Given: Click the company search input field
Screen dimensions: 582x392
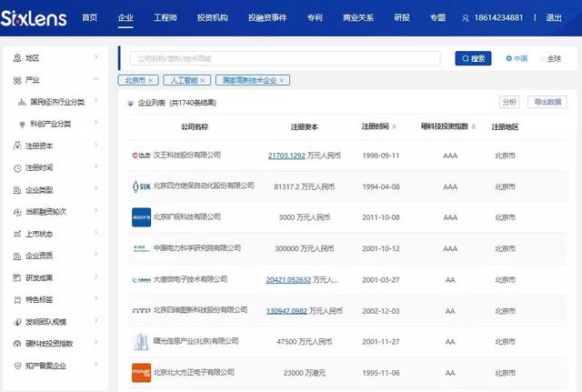Looking at the screenshot, I should 285,58.
